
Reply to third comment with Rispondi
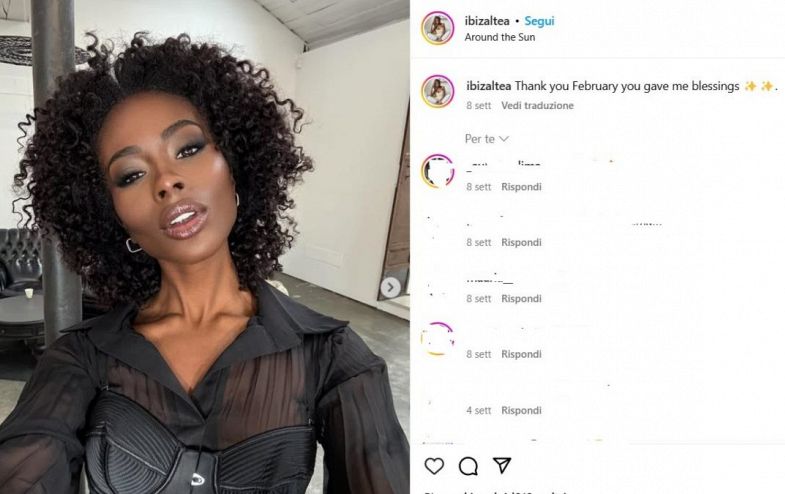[x=521, y=298]
